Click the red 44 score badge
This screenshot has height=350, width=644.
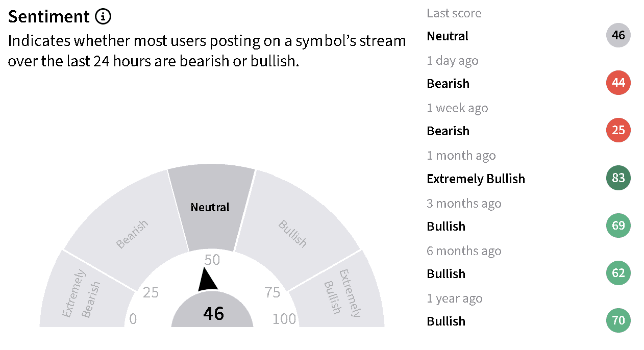click(618, 83)
